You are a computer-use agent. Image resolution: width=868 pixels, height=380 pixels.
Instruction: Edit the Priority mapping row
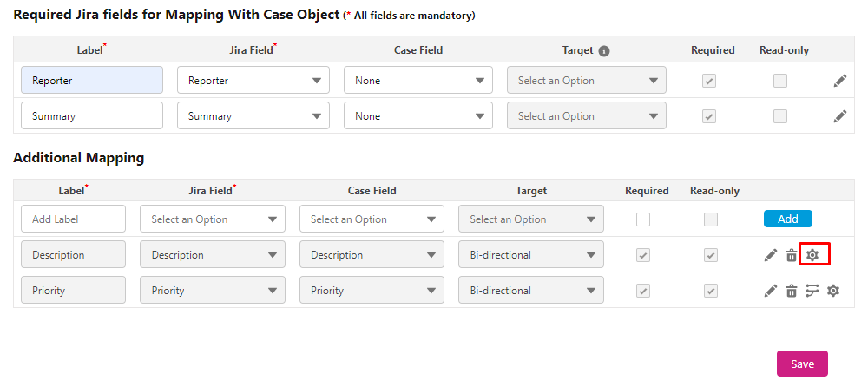tap(771, 291)
